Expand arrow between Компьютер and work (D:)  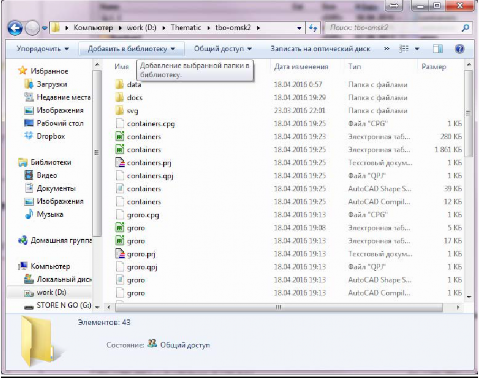click(120, 28)
